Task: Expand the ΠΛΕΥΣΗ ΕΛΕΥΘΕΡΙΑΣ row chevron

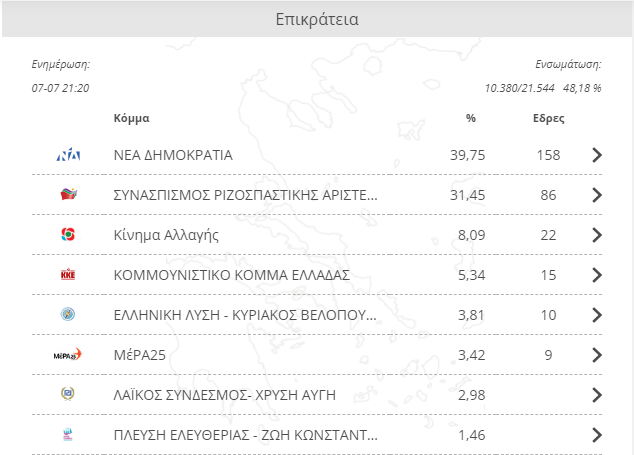Action: (597, 435)
